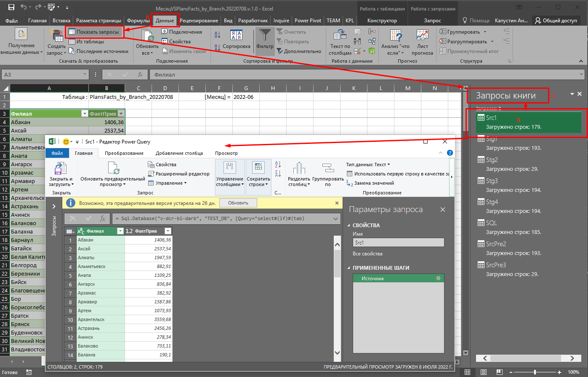Click the Refresh All (Обновить все) icon
Image resolution: width=588 pixels, height=377 pixels.
(147, 35)
